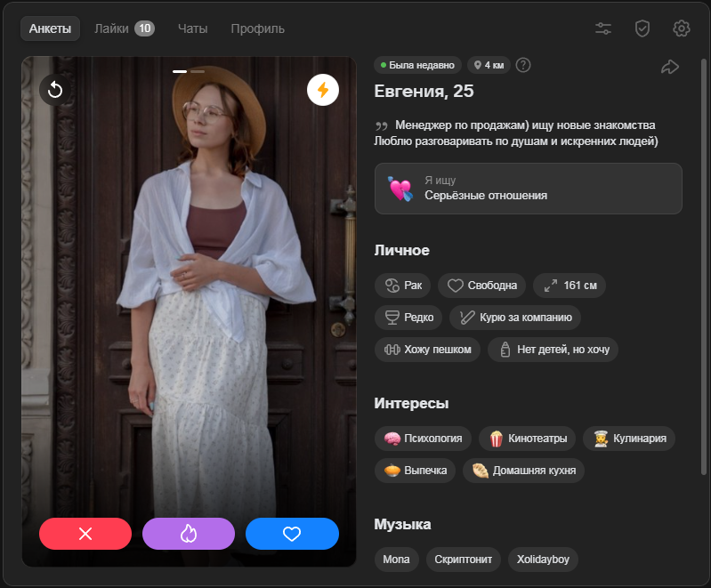This screenshot has width=711, height=588.
Task: Go to the Профиль tab
Action: 257,28
